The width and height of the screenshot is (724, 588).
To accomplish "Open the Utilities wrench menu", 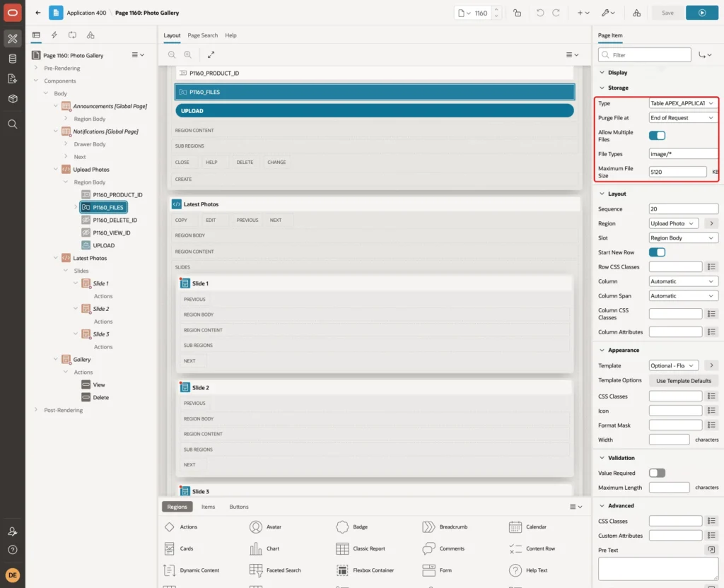I will pyautogui.click(x=608, y=13).
